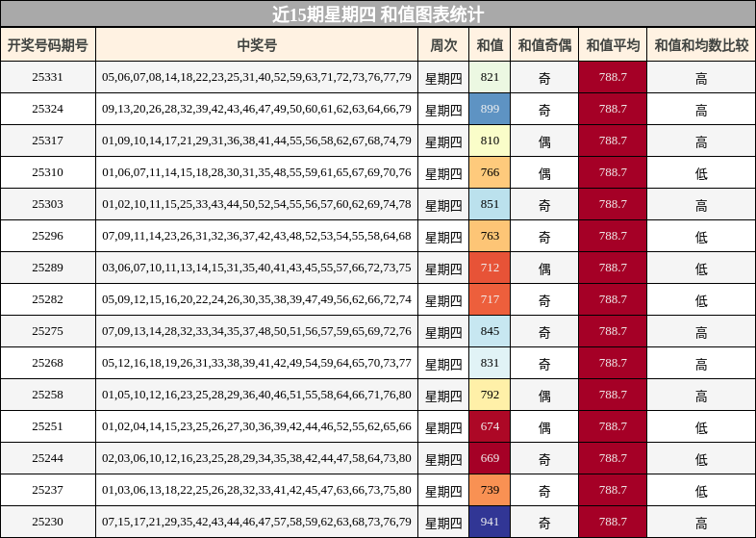Click winning numbers starting 01,02,10,11,15
The height and width of the screenshot is (538, 756).
pos(257,204)
